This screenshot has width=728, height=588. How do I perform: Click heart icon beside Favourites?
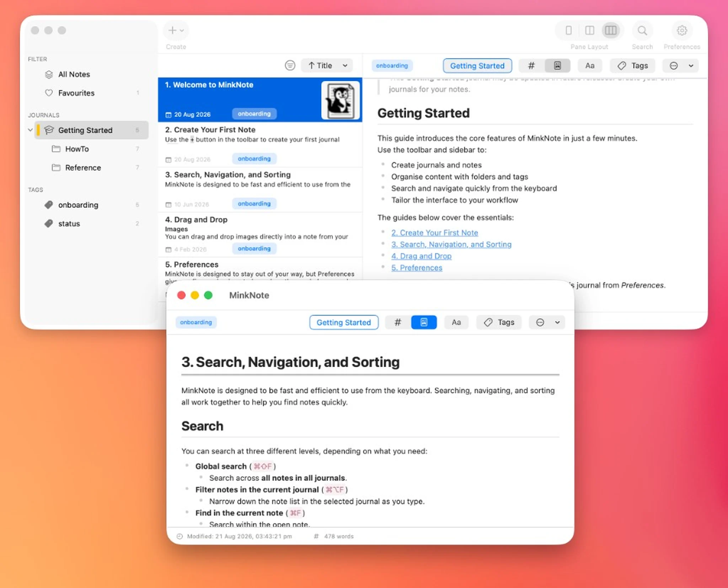[49, 93]
